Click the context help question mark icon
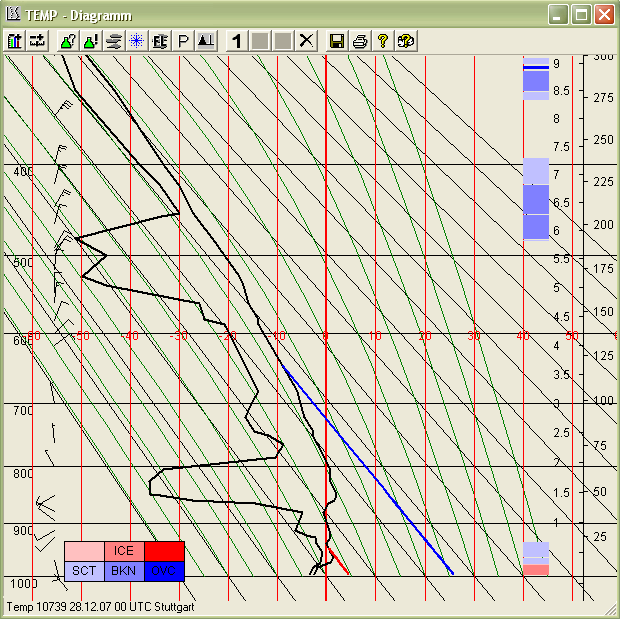This screenshot has height=619, width=620. tap(406, 41)
